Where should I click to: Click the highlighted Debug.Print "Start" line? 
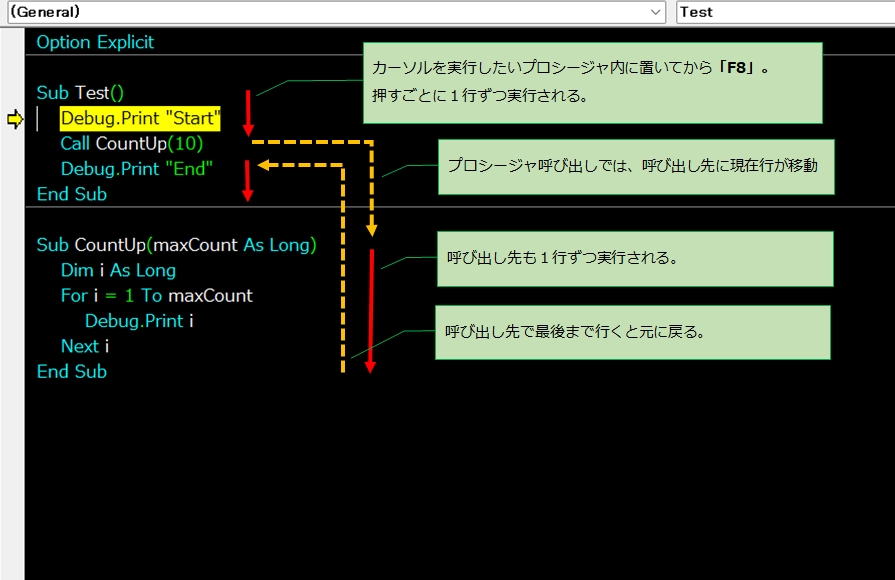tap(140, 118)
